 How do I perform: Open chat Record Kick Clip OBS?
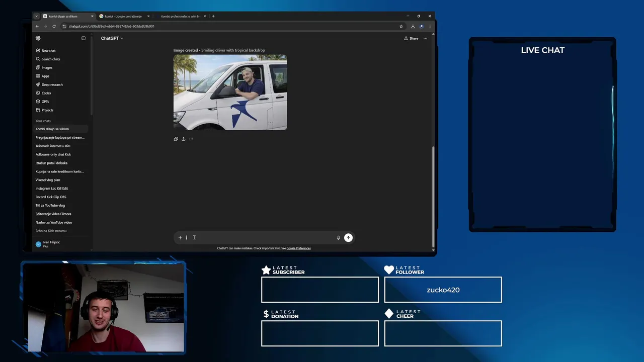60,197
